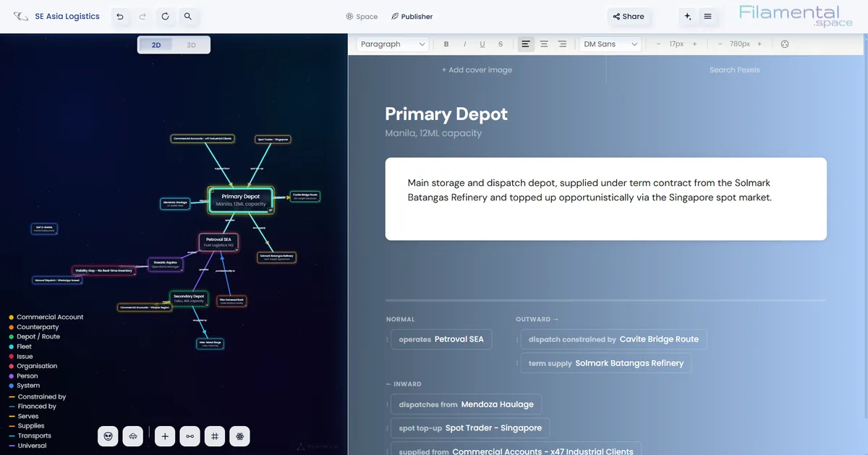The image size is (868, 455).
Task: Select the Secondary Depot node in graph
Action: (x=189, y=298)
